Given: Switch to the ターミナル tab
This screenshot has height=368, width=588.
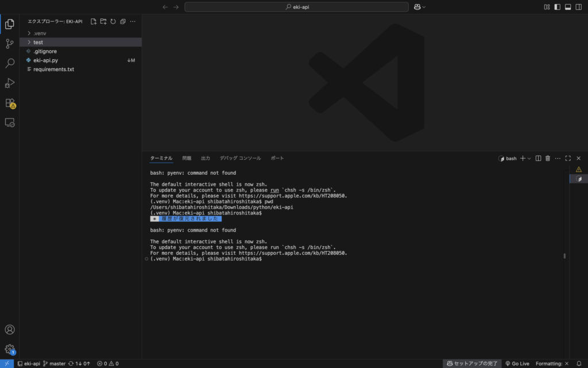Looking at the screenshot, I should (x=161, y=158).
